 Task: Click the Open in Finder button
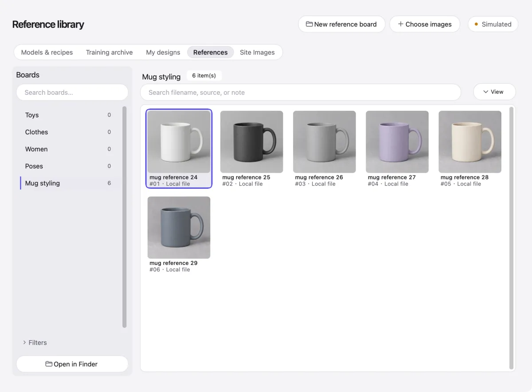[72, 364]
